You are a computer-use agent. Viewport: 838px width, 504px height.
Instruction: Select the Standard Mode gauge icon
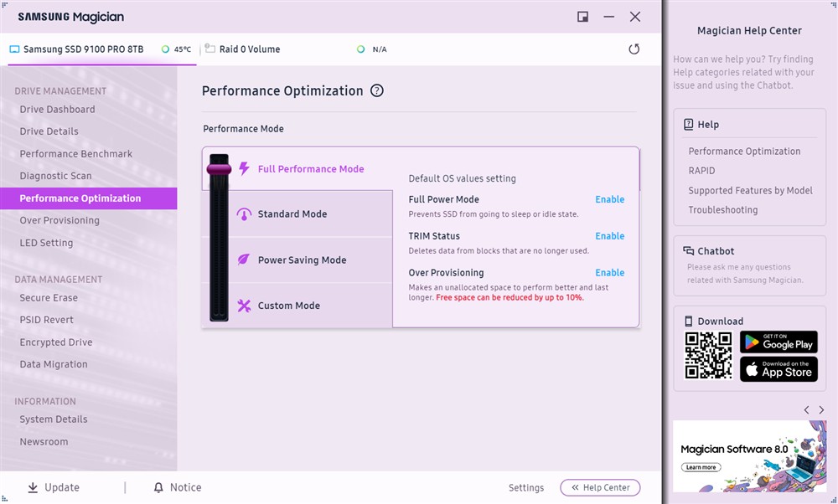[x=244, y=214]
